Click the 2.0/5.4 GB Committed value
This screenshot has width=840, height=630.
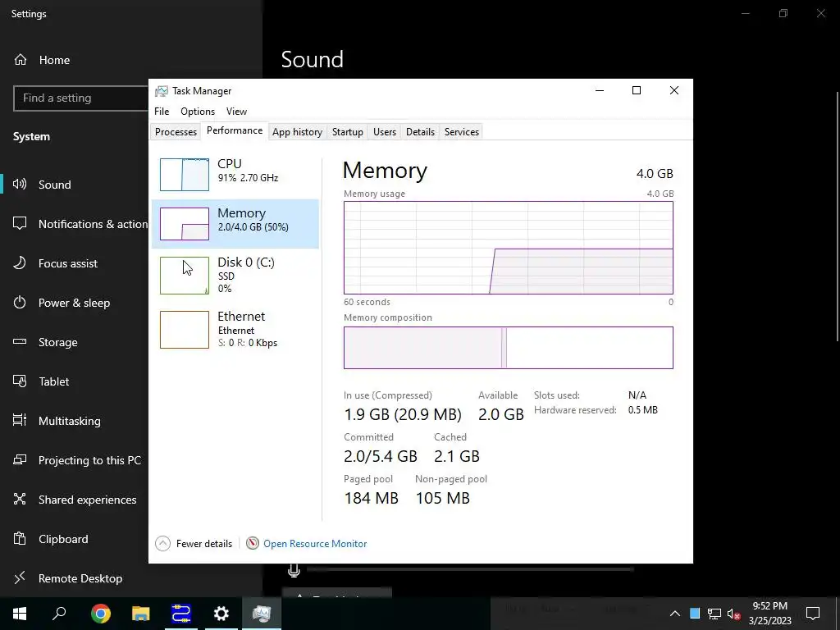tap(381, 456)
